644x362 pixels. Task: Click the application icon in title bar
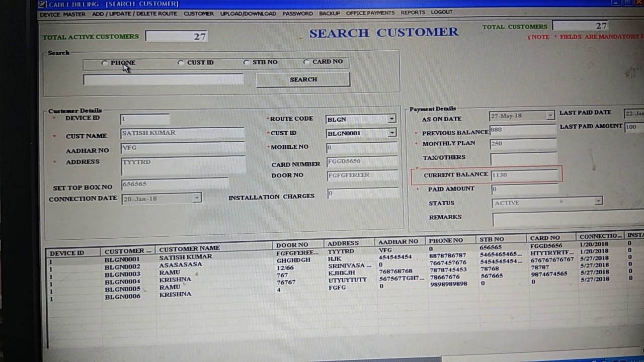(x=43, y=5)
